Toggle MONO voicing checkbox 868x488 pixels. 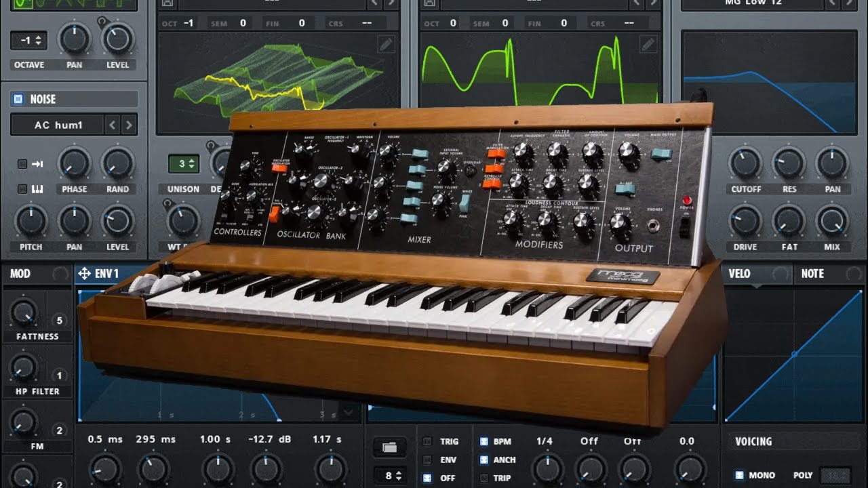(740, 475)
